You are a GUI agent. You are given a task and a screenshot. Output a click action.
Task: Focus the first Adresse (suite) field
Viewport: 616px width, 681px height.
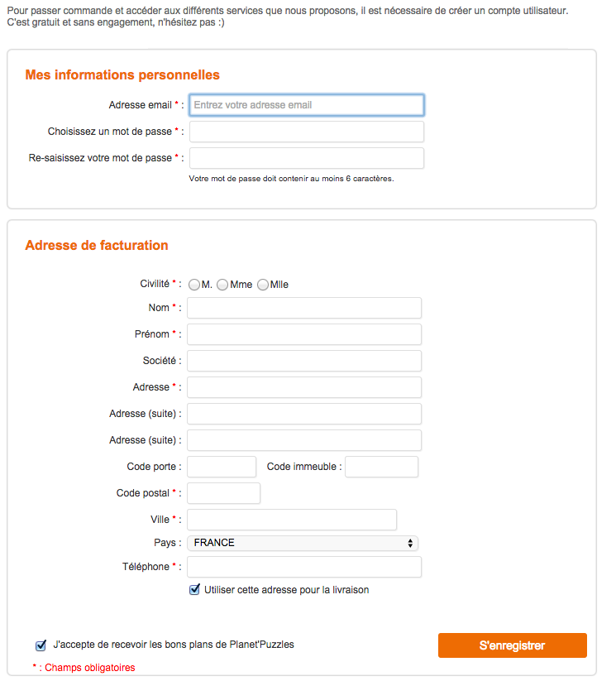[x=304, y=414]
